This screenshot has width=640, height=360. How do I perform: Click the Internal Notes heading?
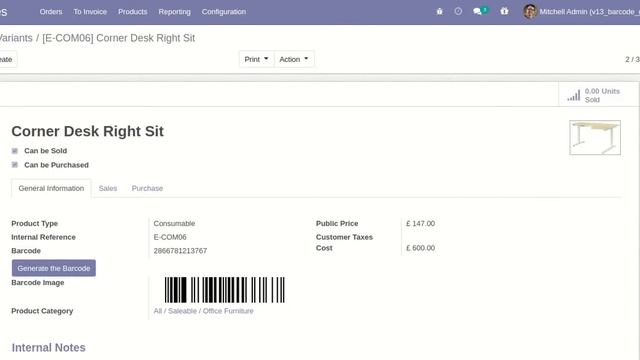pyautogui.click(x=49, y=348)
